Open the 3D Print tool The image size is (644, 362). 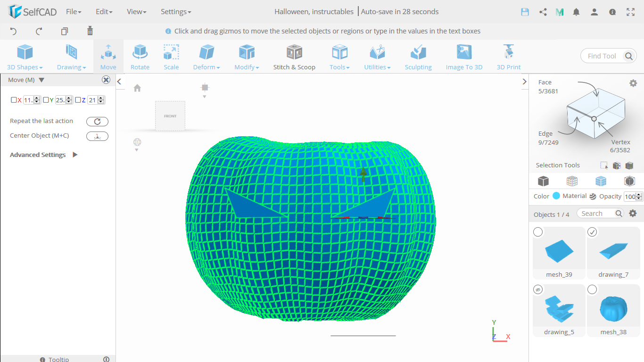[509, 57]
